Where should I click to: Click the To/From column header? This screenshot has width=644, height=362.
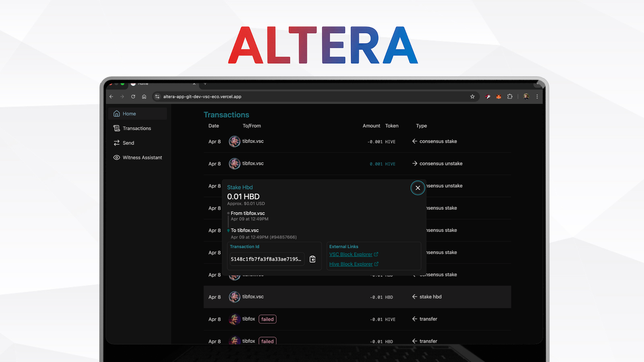tap(252, 126)
